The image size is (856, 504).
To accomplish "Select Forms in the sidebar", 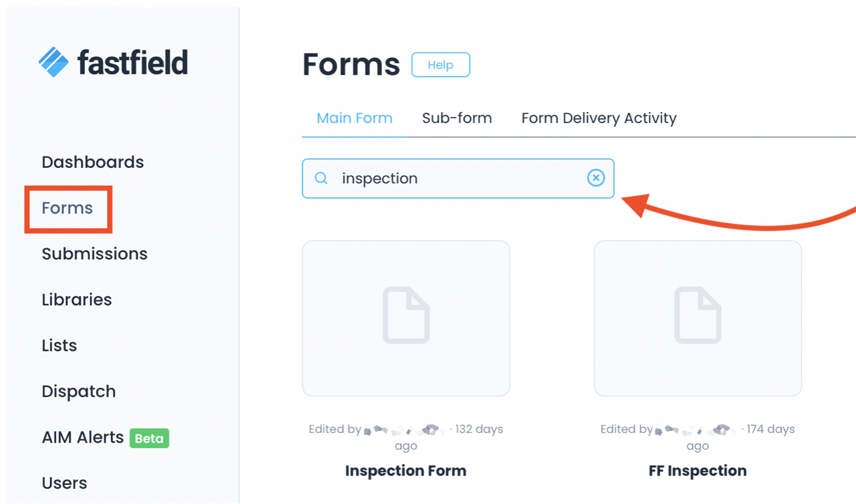I will coord(68,208).
